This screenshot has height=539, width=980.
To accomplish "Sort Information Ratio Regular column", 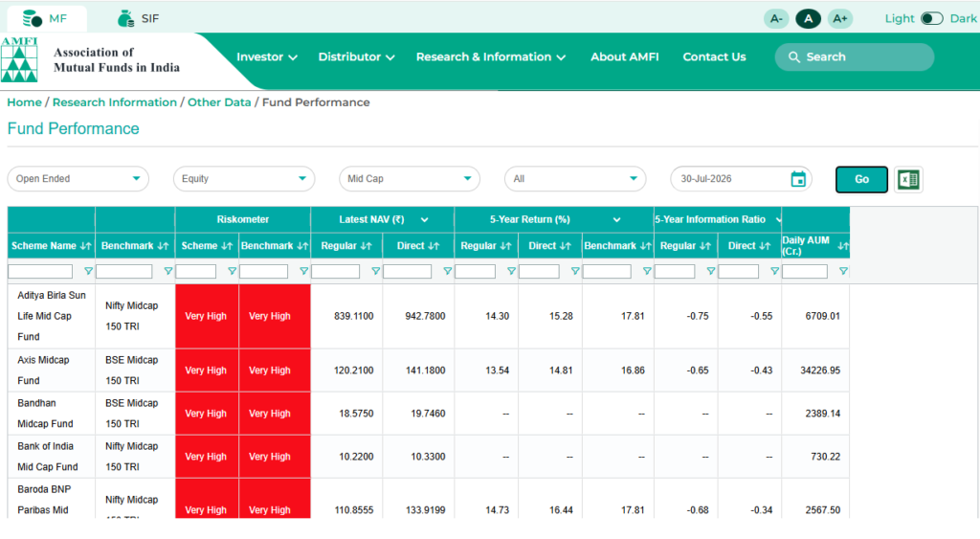I will [705, 246].
